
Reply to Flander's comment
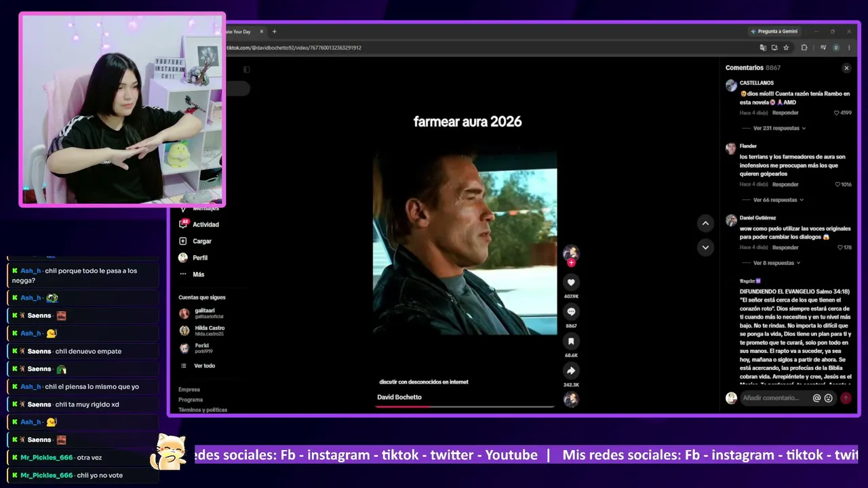pyautogui.click(x=785, y=184)
